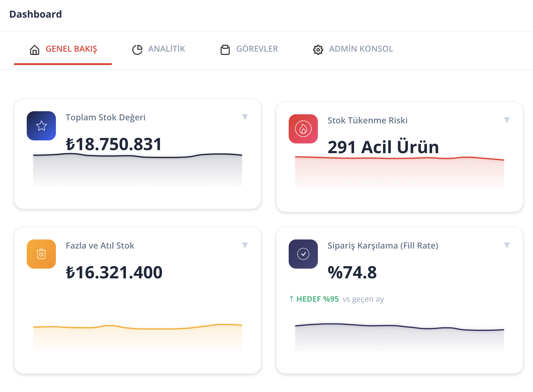Open the GÖREVLER tab

(x=257, y=49)
